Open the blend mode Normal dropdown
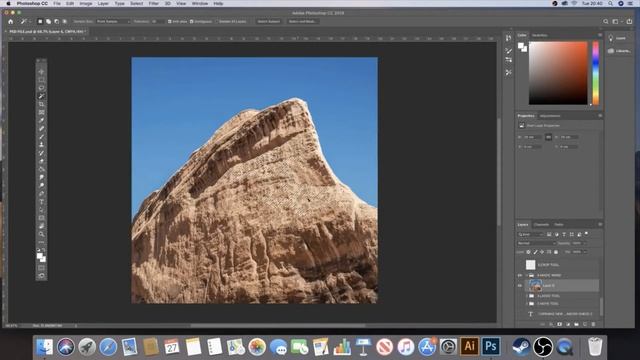This screenshot has width=640, height=360. pyautogui.click(x=536, y=243)
